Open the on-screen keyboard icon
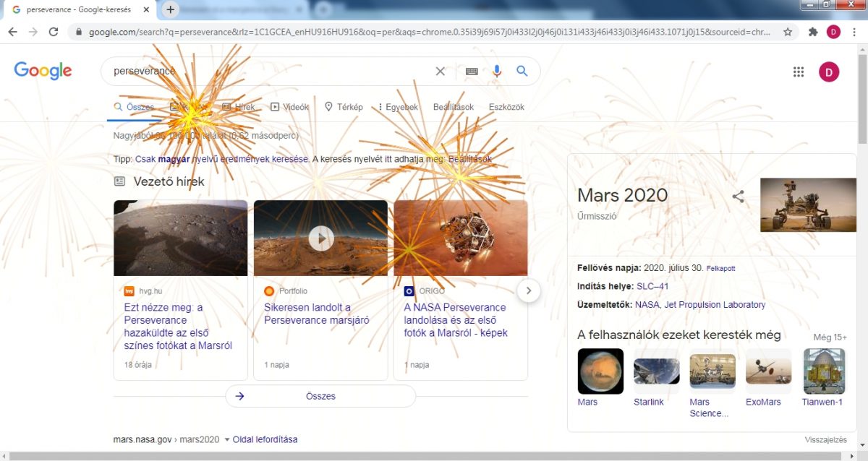The image size is (868, 461). pos(472,72)
